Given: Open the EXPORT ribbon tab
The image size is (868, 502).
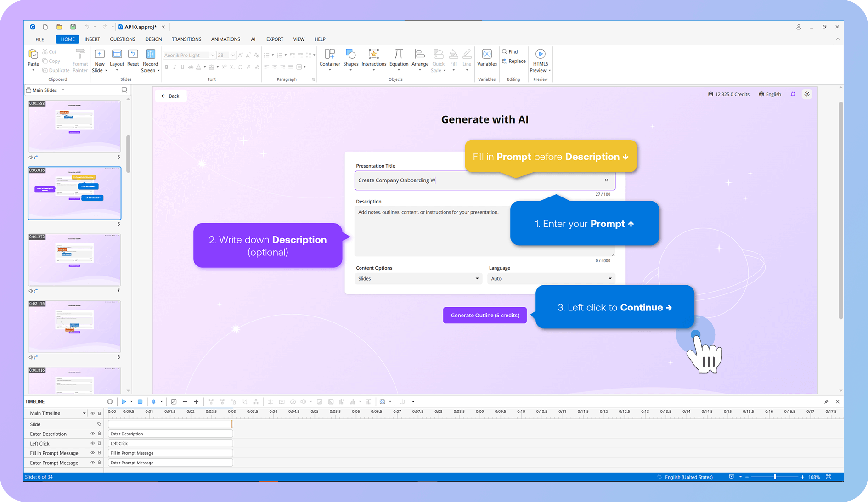Looking at the screenshot, I should [x=275, y=39].
